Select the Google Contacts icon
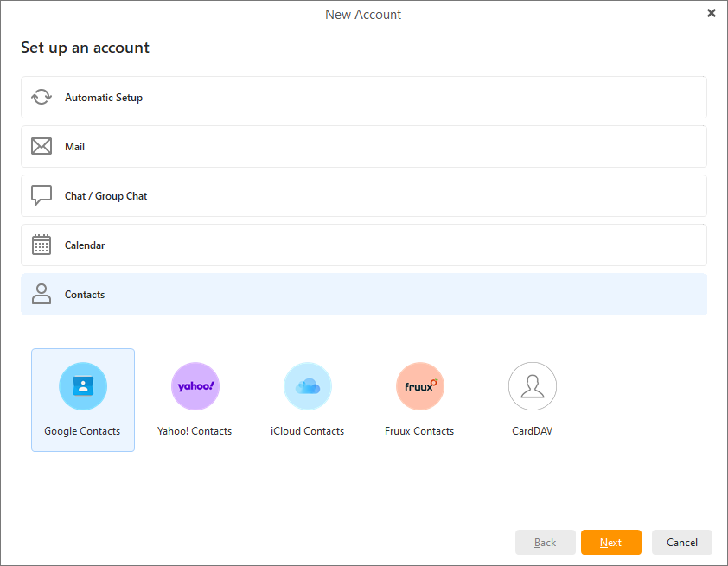This screenshot has height=566, width=728. [x=83, y=386]
